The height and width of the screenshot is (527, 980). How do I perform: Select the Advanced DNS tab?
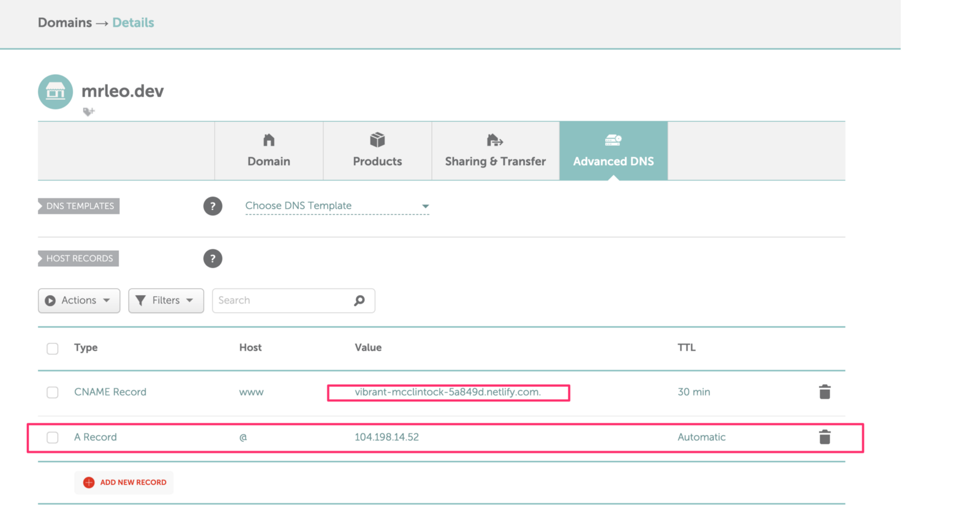[x=614, y=151]
